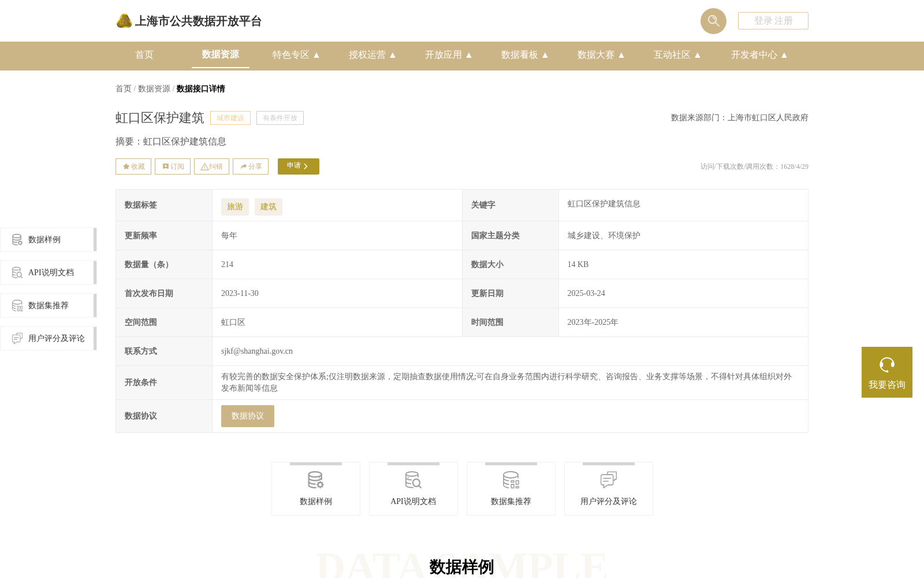Click the 申请 apply button
The width and height of the screenshot is (924, 578).
point(299,166)
